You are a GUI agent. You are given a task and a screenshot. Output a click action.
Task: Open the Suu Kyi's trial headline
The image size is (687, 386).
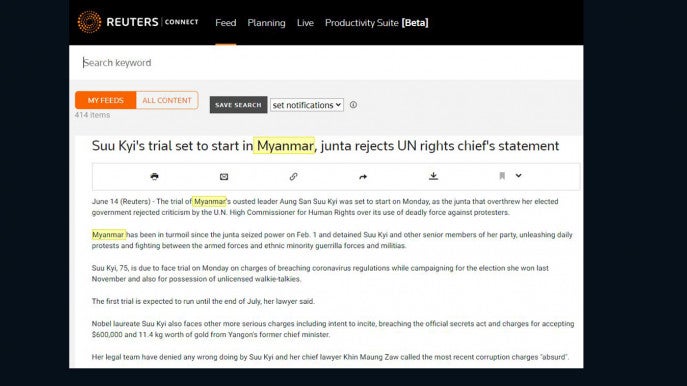[x=325, y=146]
